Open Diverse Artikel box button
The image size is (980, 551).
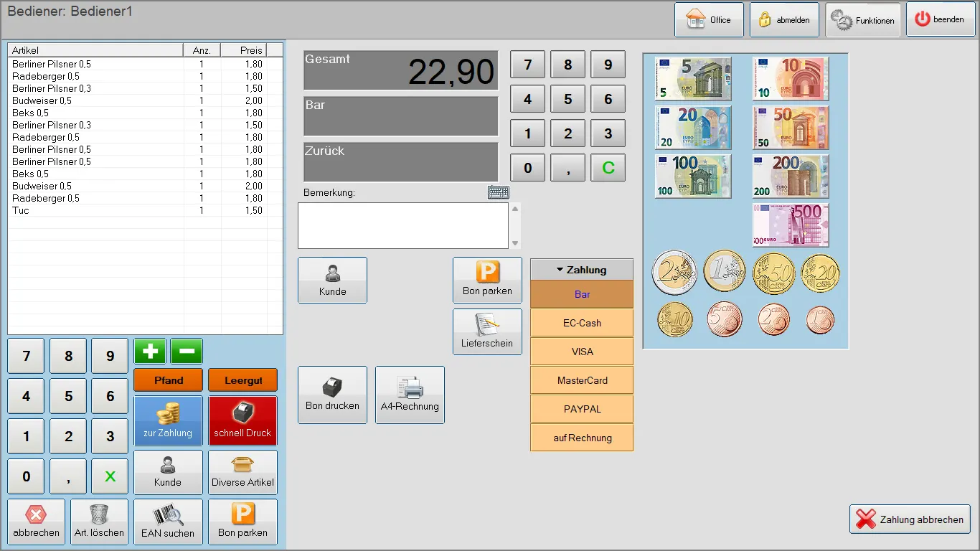[242, 472]
